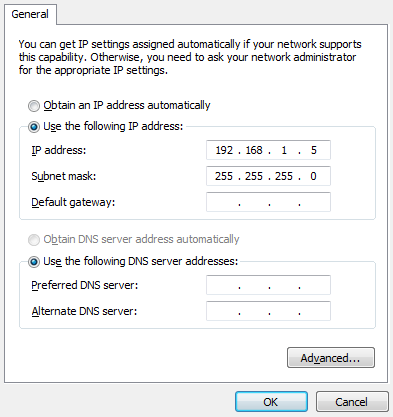Confirm the dialog with OK
Screen dimensions: 393x417
click(x=271, y=402)
